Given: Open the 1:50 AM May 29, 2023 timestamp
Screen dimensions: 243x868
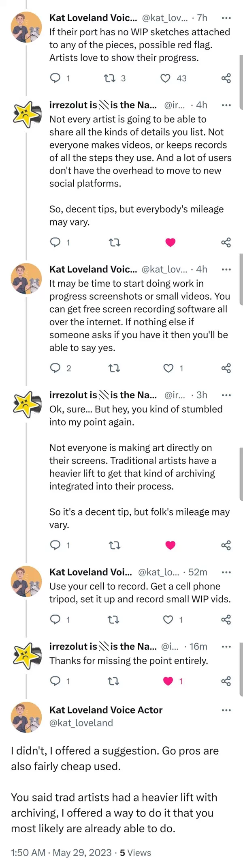Looking at the screenshot, I should pyautogui.click(x=61, y=853).
